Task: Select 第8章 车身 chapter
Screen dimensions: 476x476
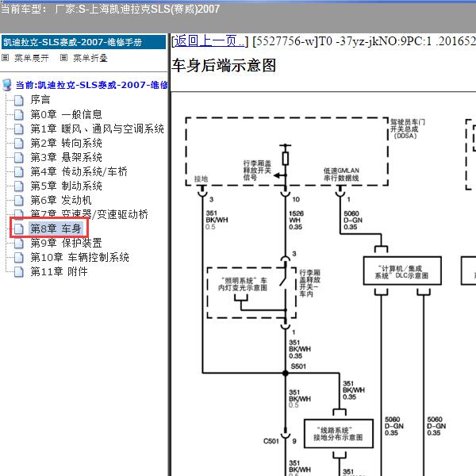Action: point(56,228)
